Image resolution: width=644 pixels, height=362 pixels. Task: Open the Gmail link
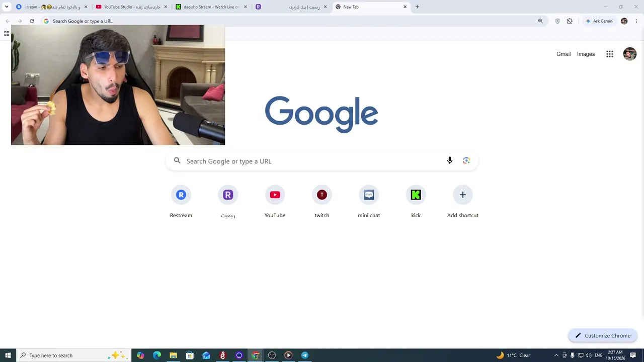tap(563, 54)
